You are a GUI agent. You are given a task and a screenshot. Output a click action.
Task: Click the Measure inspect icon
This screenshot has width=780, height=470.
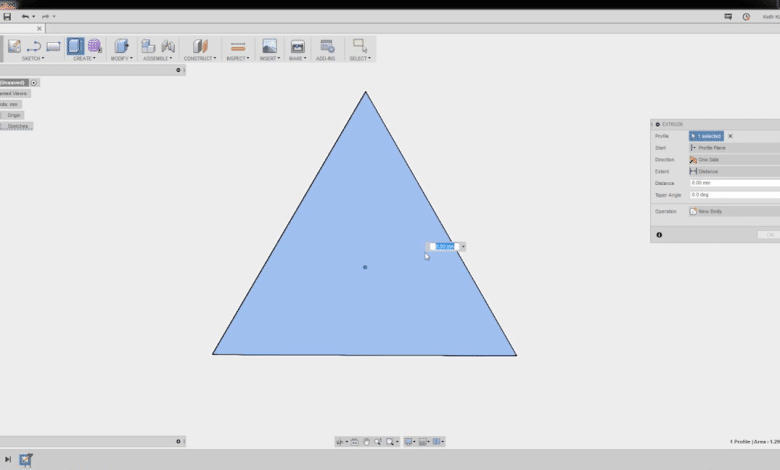[x=238, y=47]
